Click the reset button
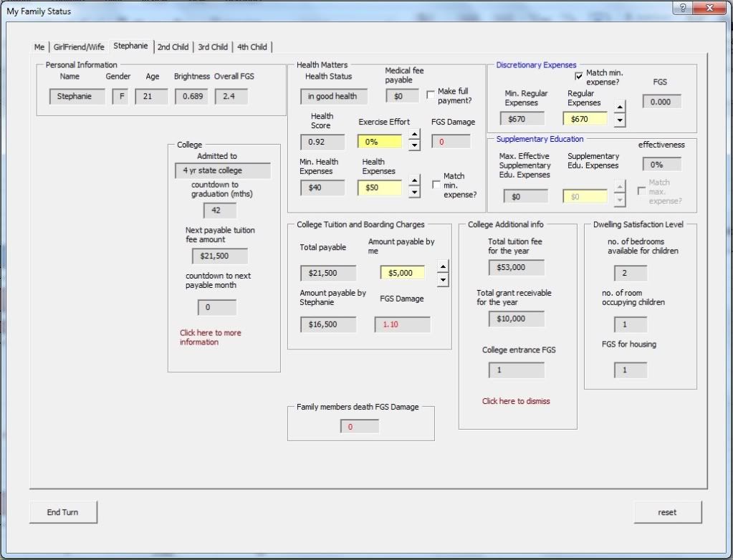733x560 pixels. [667, 512]
